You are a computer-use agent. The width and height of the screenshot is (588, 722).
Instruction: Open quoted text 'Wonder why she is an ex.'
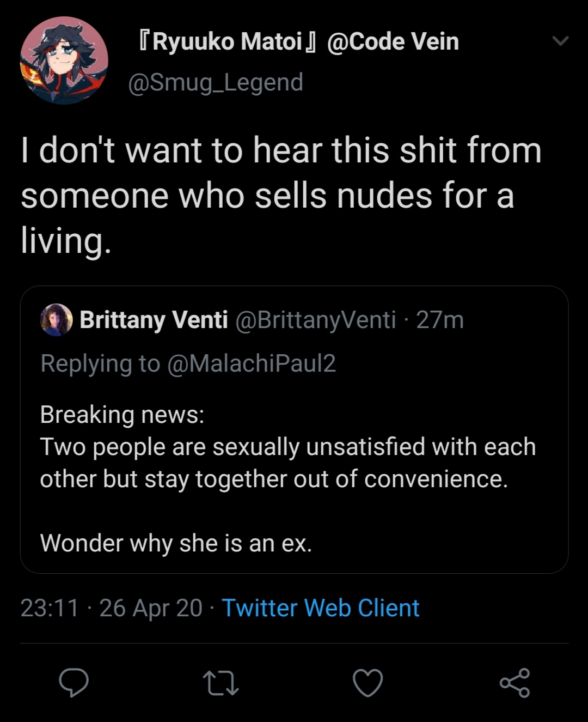[176, 543]
